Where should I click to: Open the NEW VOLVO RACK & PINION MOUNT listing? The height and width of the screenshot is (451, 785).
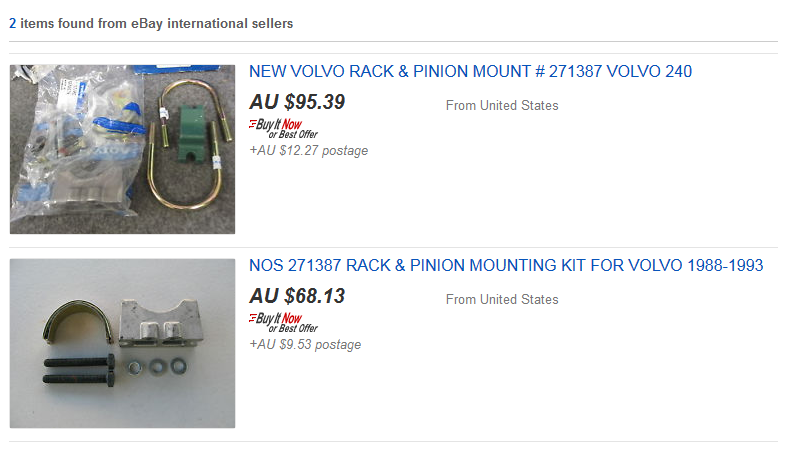(x=470, y=72)
